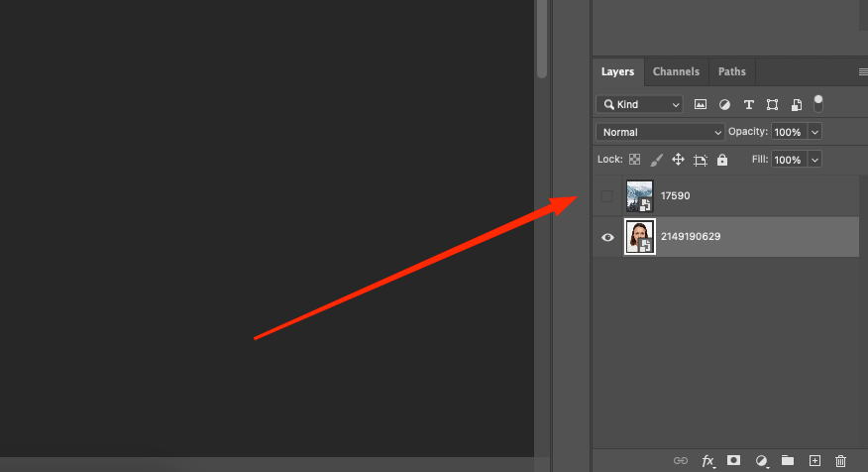Show hidden layer 17590 visibility box

pyautogui.click(x=607, y=195)
